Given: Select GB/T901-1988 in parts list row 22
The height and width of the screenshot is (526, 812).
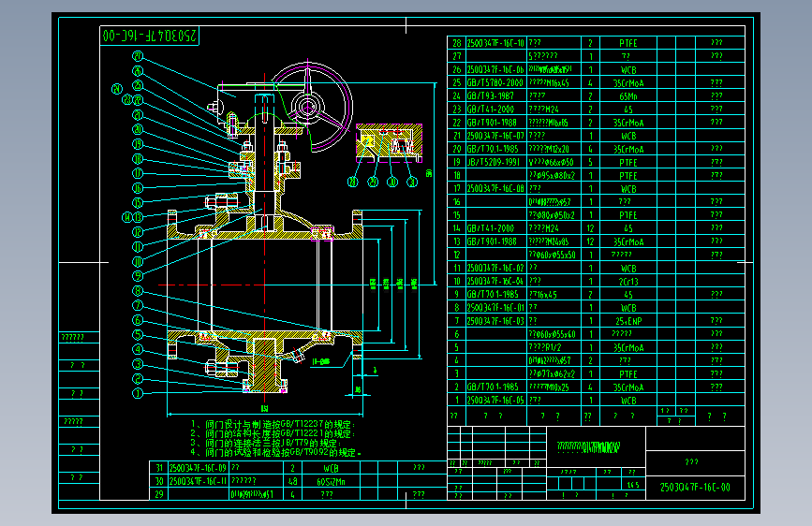Looking at the screenshot, I should tap(496, 123).
